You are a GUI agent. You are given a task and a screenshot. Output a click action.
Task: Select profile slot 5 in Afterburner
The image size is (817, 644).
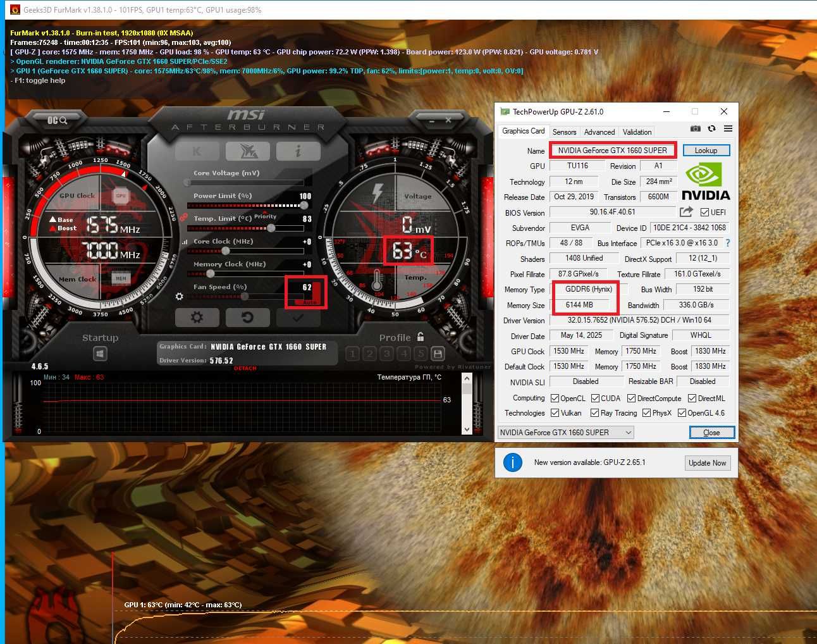pyautogui.click(x=421, y=354)
